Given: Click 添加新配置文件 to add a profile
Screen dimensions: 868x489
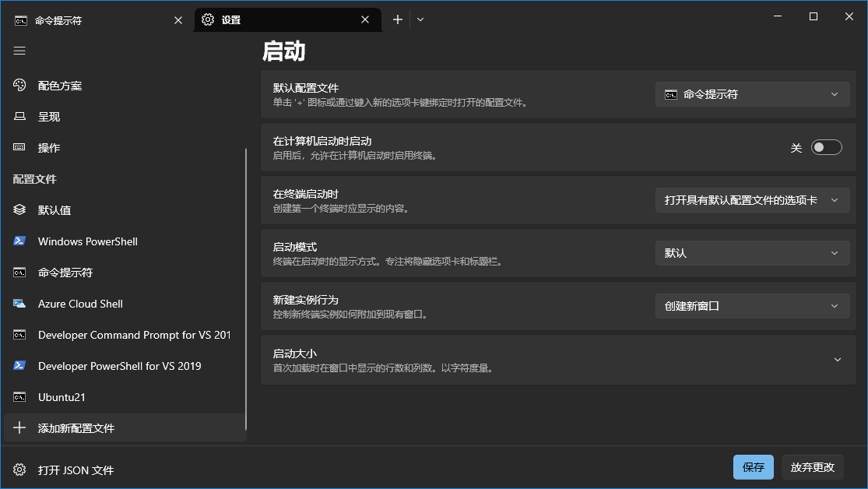Looking at the screenshot, I should click(x=124, y=427).
